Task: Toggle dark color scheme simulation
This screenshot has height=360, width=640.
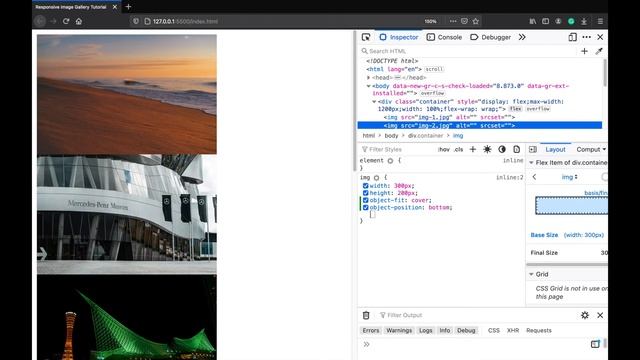Action: tap(502, 149)
